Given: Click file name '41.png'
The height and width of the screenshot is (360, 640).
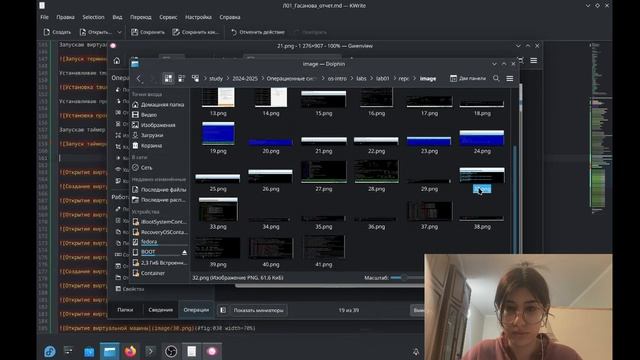Looking at the screenshot, I should [324, 264].
